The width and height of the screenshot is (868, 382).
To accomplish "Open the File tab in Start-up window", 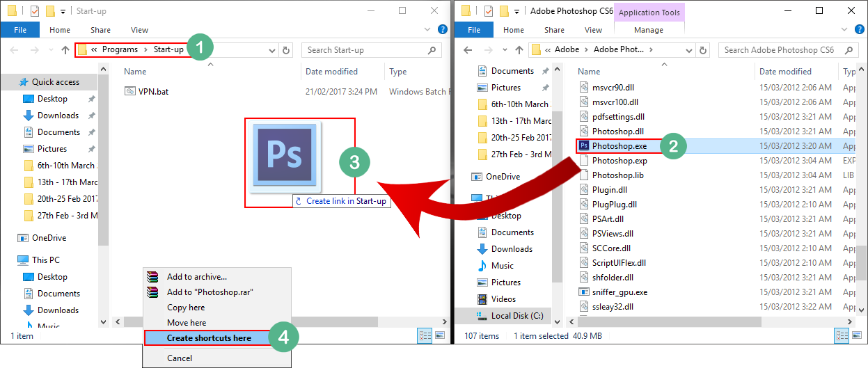I will click(x=19, y=30).
